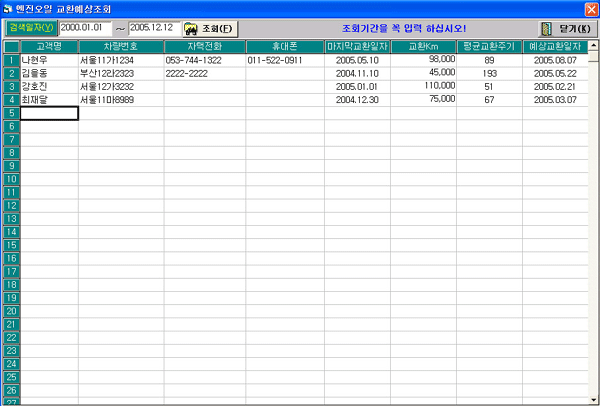
Task: Select row header number 5
Action: point(11,113)
